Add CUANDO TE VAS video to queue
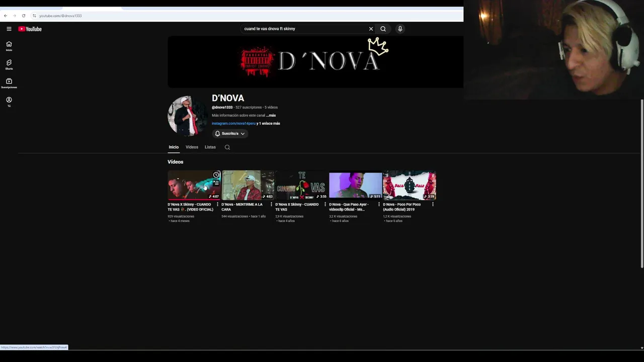The width and height of the screenshot is (644, 362). 216,183
